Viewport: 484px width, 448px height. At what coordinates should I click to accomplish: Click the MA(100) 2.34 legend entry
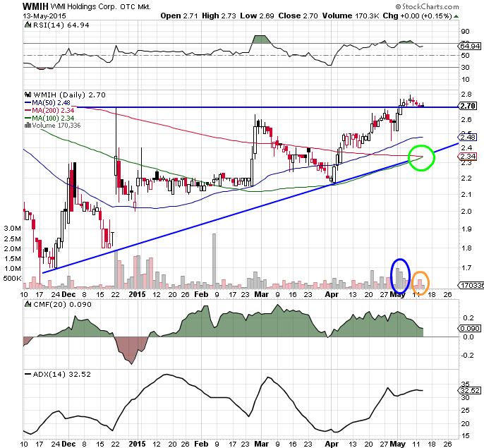(53, 119)
